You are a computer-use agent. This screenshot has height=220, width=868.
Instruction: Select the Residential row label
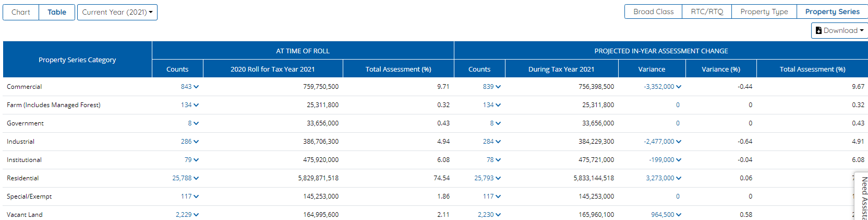(23, 178)
